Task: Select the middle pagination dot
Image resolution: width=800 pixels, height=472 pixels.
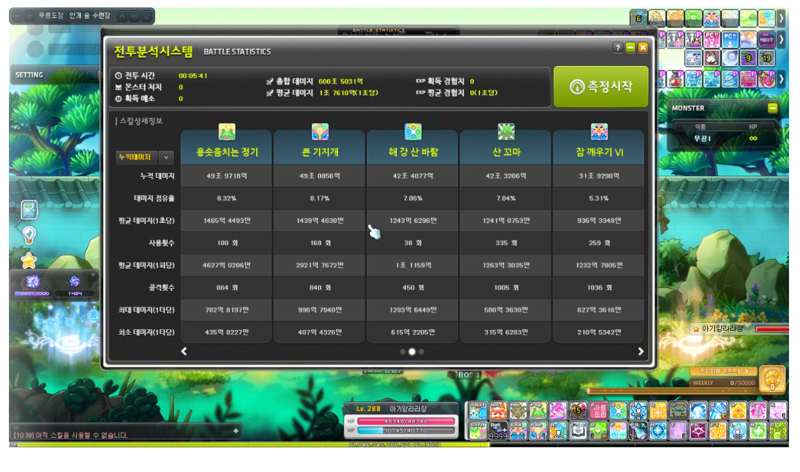Action: (412, 352)
